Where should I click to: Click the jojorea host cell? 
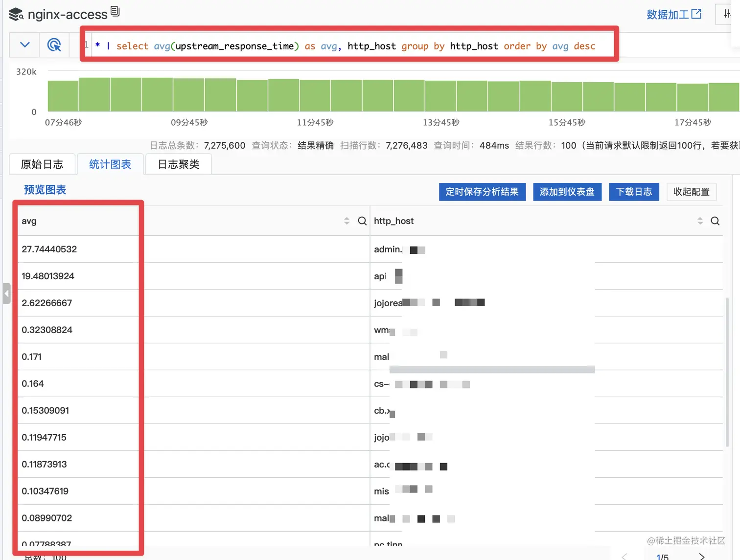pyautogui.click(x=546, y=303)
